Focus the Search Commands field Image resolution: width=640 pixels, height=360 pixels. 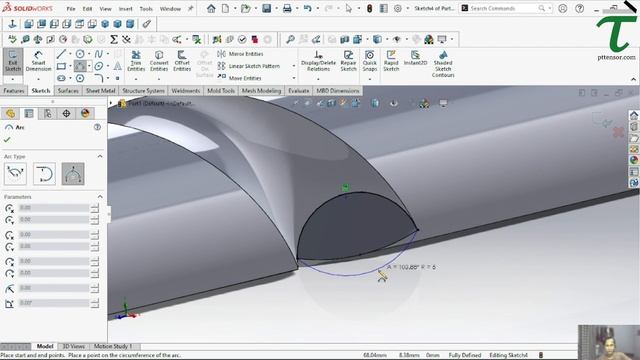coord(505,8)
